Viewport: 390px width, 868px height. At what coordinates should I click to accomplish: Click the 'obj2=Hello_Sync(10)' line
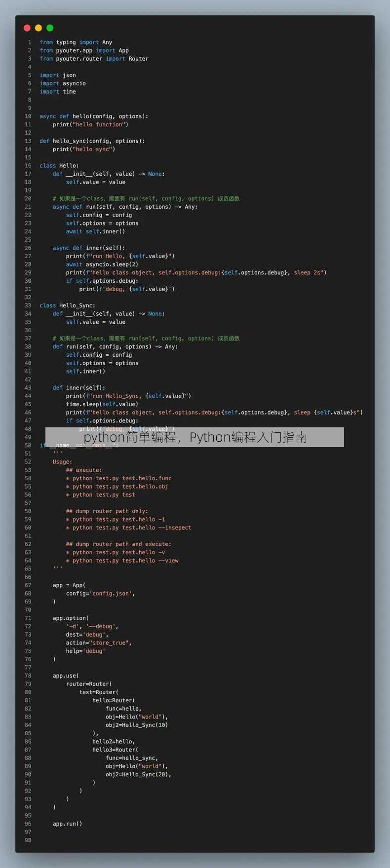coord(137,725)
